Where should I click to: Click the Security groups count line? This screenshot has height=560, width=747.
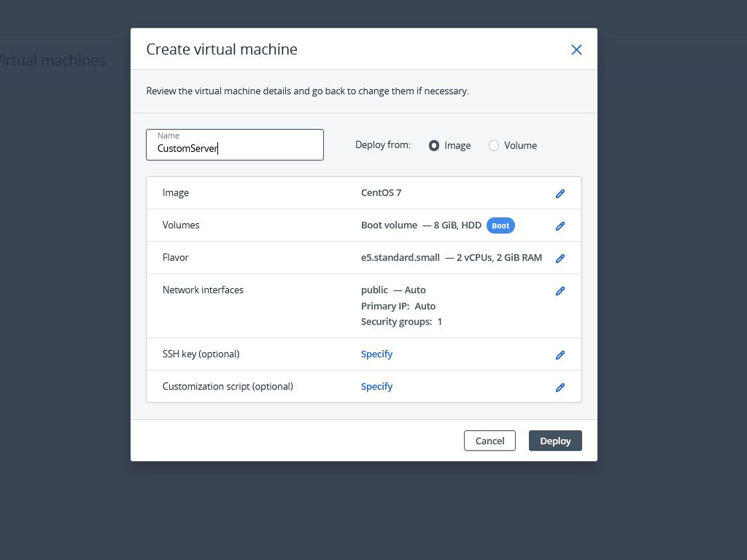401,322
